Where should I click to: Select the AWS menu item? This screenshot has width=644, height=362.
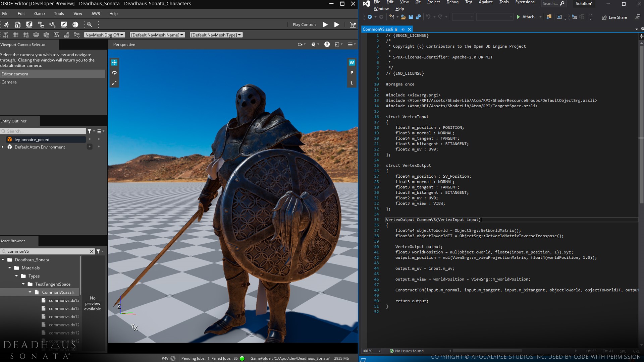click(x=96, y=13)
